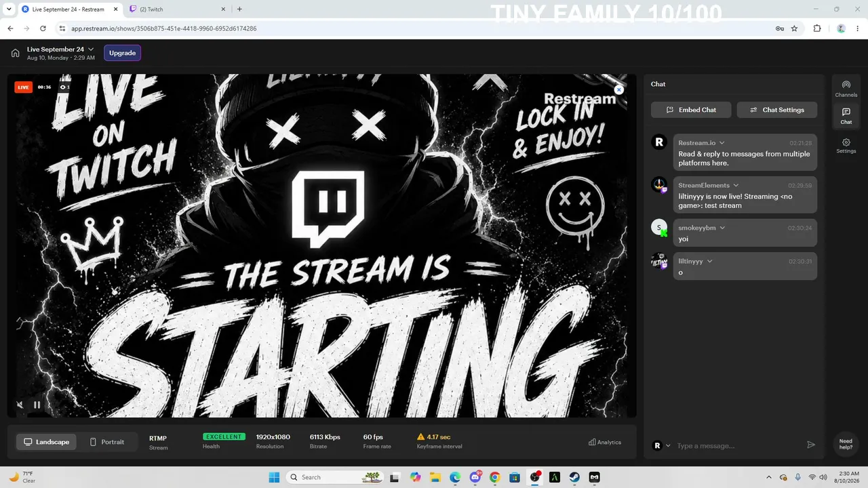Bookmark this page with the star icon
868x488 pixels.
[794, 28]
